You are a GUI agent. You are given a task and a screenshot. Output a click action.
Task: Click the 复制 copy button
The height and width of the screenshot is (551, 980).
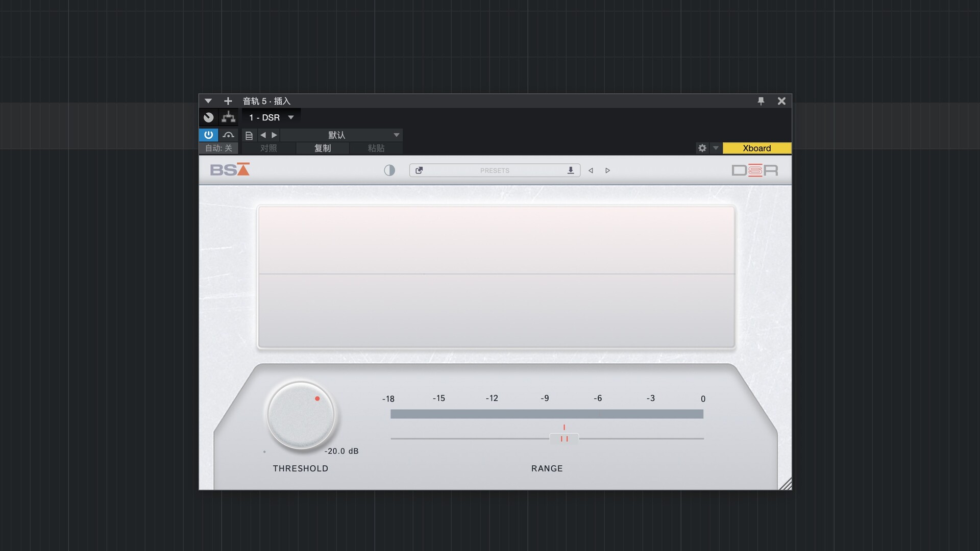point(323,148)
